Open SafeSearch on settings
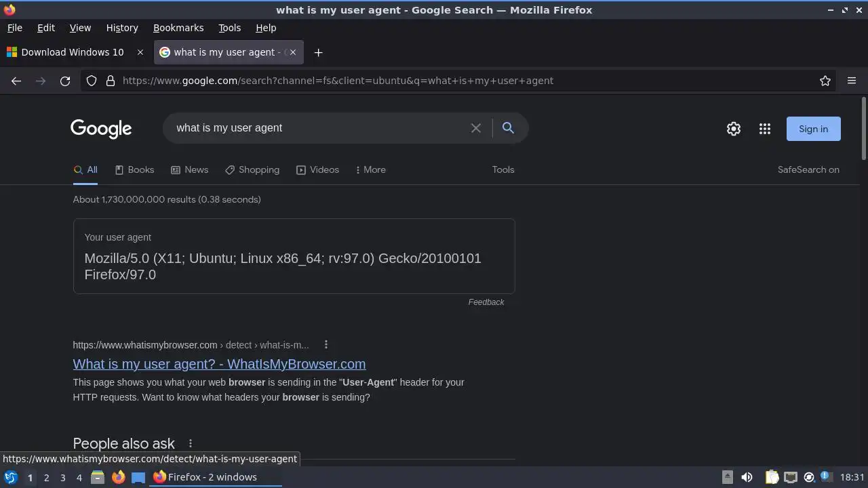868x488 pixels. pos(808,169)
